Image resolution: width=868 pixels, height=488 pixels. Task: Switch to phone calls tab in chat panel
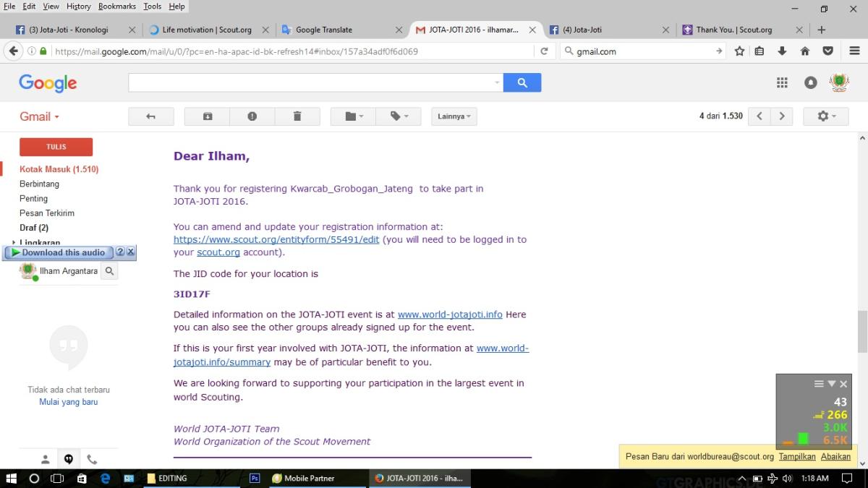pos(92,459)
